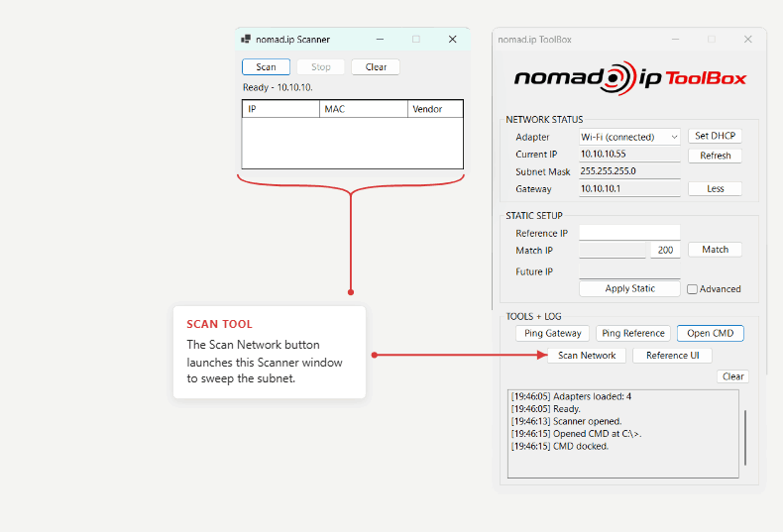783x532 pixels.
Task: Click the Subnet Mask field
Action: tap(629, 171)
